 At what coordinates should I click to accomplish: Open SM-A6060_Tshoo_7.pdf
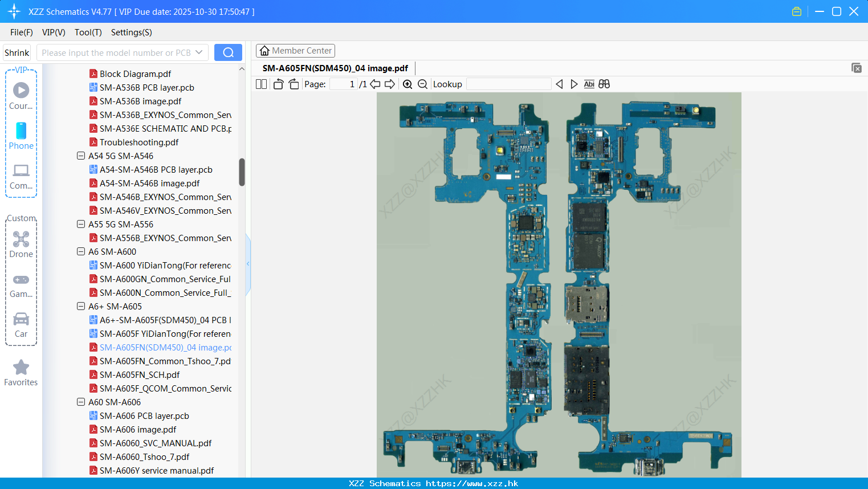[x=144, y=457]
